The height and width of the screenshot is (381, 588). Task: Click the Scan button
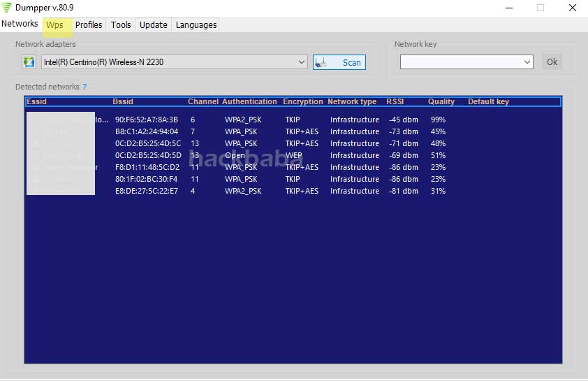coord(339,62)
